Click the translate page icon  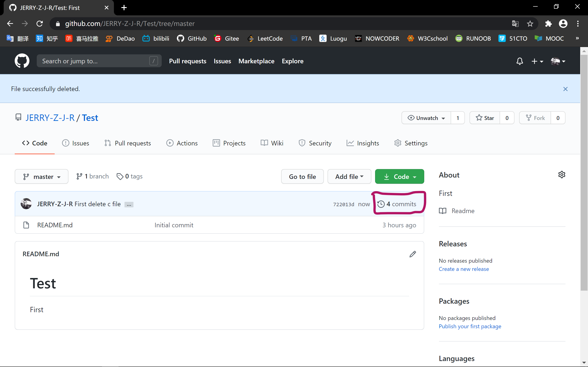click(x=515, y=24)
